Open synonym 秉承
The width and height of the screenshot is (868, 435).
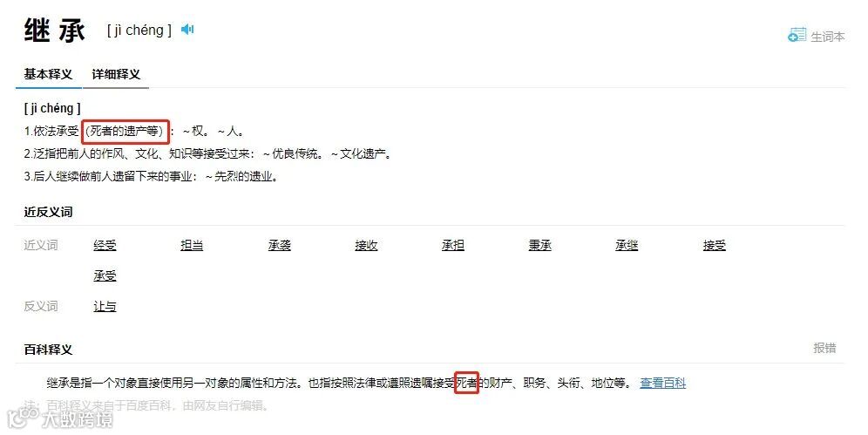click(x=539, y=245)
